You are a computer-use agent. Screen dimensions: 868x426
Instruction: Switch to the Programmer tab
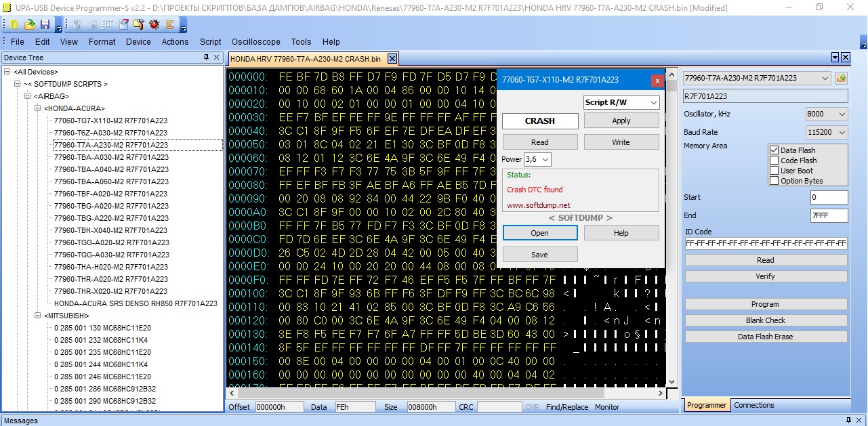point(707,405)
